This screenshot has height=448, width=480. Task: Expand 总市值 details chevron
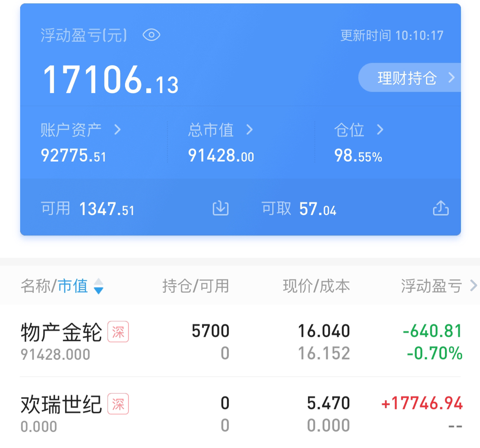249,130
